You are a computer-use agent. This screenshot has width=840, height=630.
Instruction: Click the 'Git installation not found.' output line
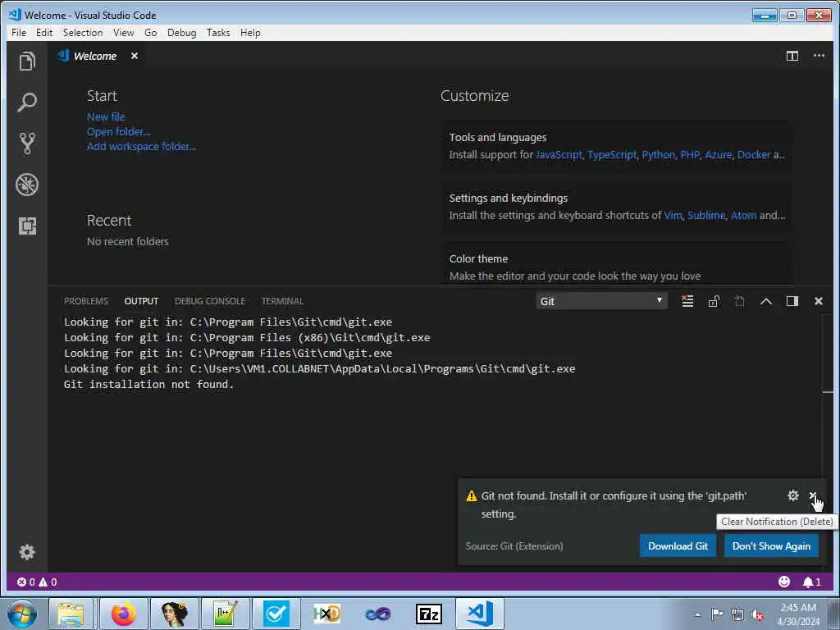[x=149, y=384]
